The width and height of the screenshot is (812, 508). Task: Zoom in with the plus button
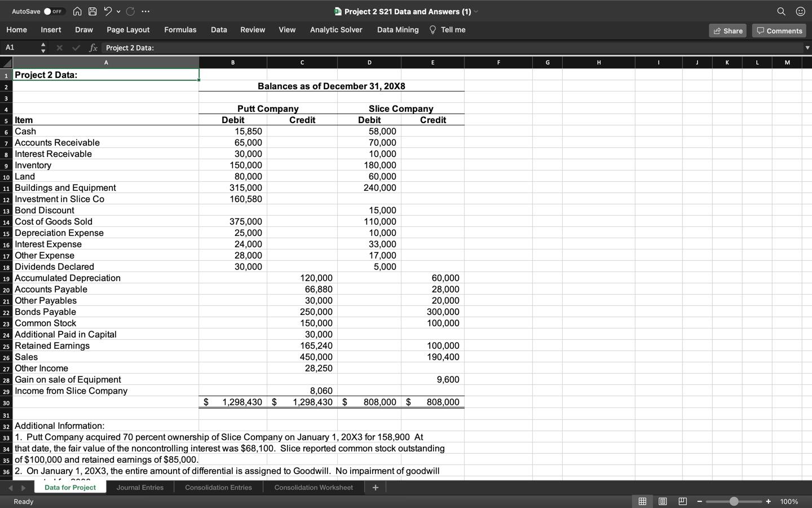tap(768, 501)
